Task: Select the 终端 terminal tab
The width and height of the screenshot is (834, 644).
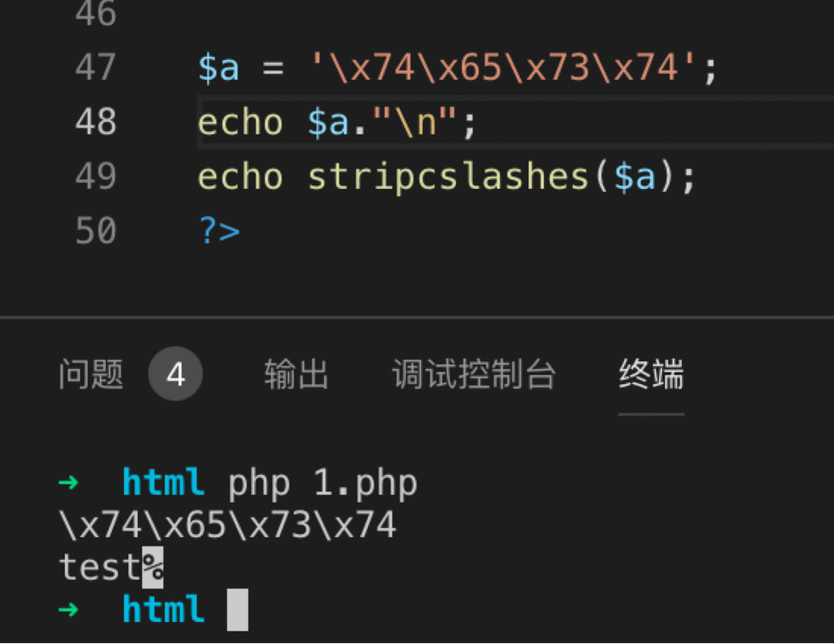Action: pyautogui.click(x=651, y=374)
